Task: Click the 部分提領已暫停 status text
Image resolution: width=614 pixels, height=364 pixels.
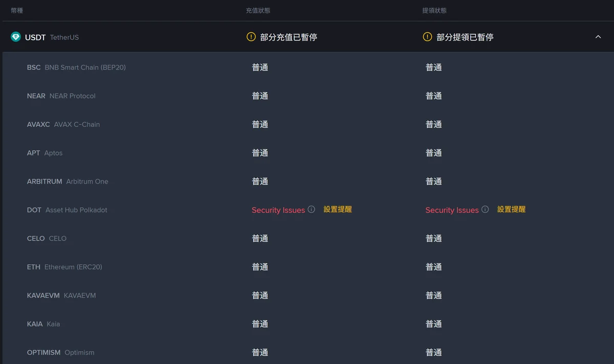Action: (x=465, y=37)
